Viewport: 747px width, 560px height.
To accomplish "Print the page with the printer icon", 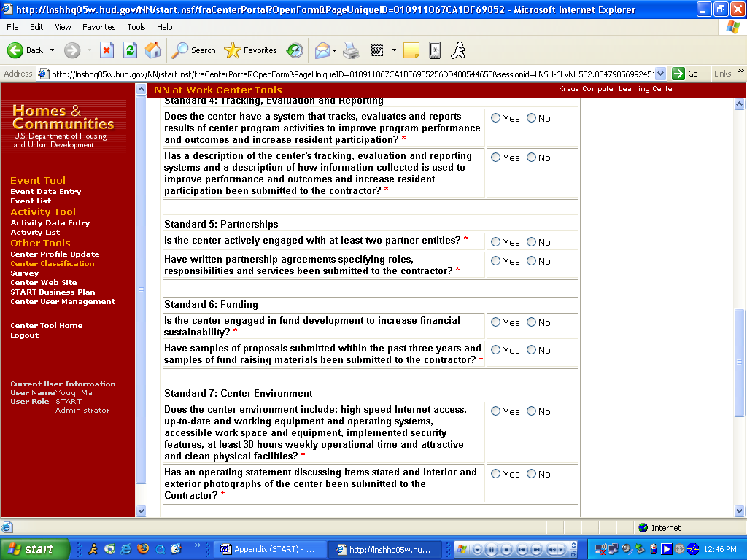I will 351,50.
